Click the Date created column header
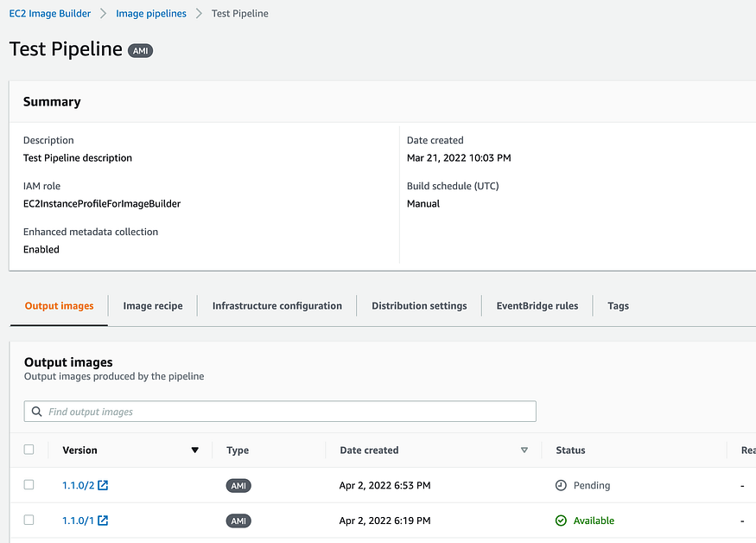 (369, 450)
